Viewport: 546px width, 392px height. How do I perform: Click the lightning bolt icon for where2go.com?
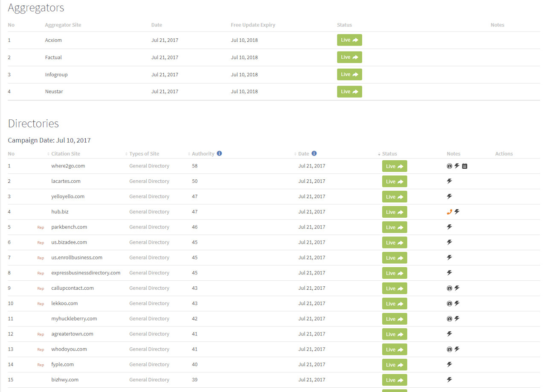457,166
